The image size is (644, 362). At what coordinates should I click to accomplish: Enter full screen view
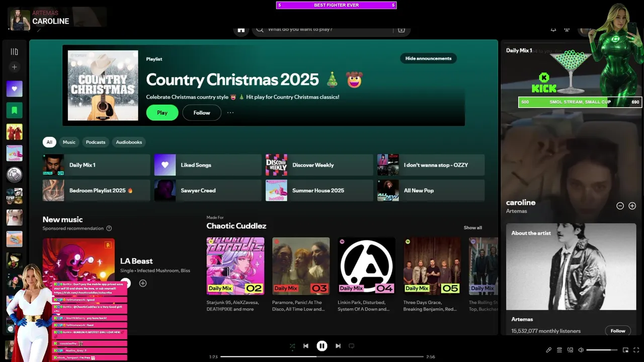636,350
